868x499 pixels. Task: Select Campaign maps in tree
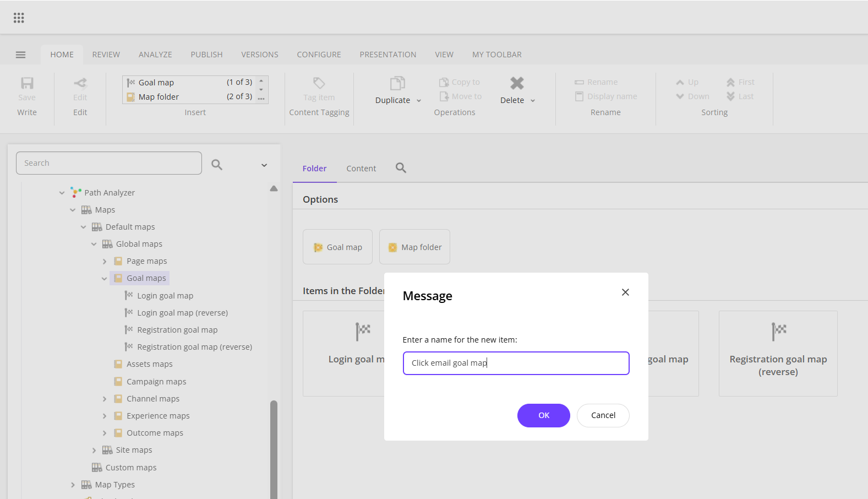coord(156,381)
